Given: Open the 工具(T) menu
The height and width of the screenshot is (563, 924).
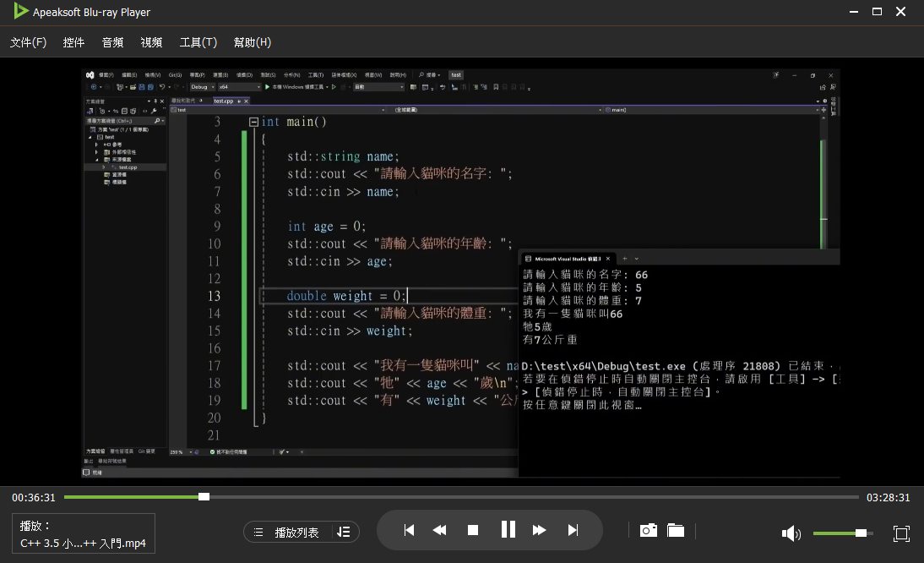Looking at the screenshot, I should coord(198,42).
